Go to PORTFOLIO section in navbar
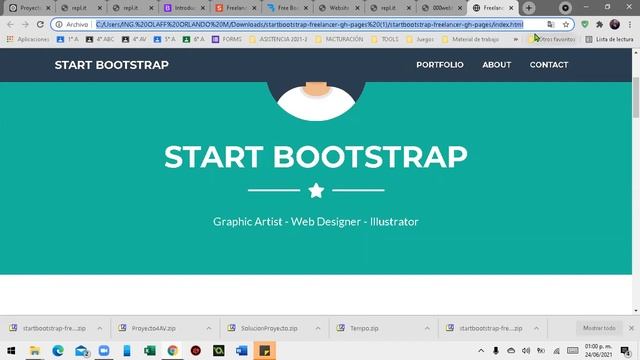This screenshot has height=360, width=640. tap(440, 64)
